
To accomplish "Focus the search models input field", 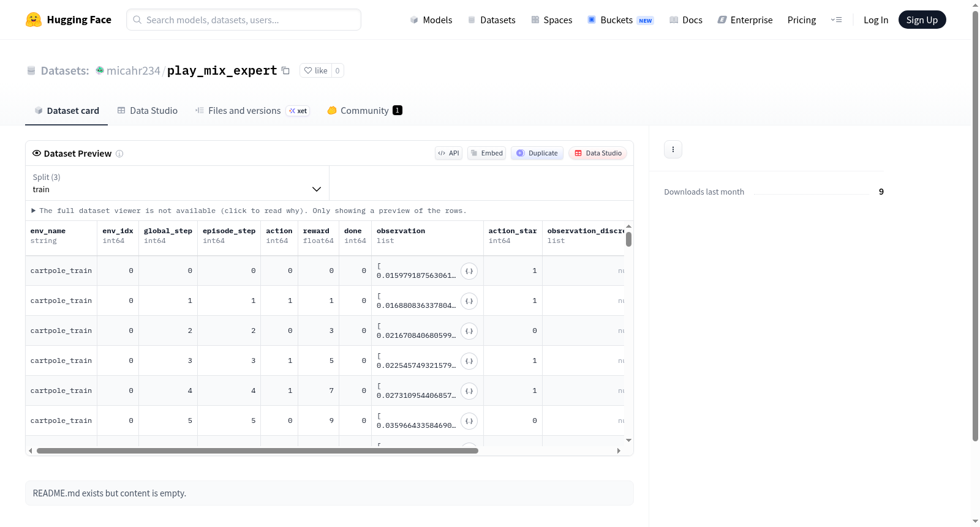I will 244,20.
